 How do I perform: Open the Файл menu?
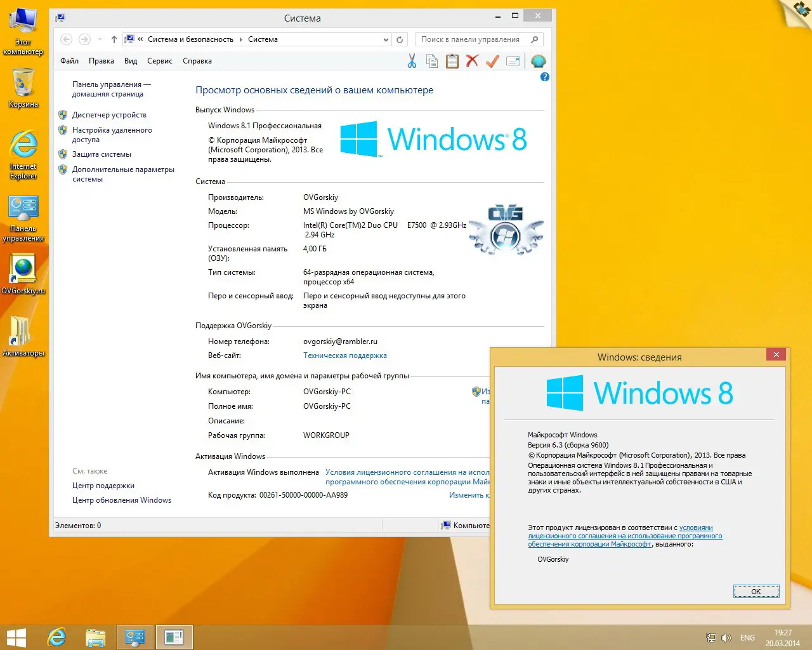(x=70, y=61)
